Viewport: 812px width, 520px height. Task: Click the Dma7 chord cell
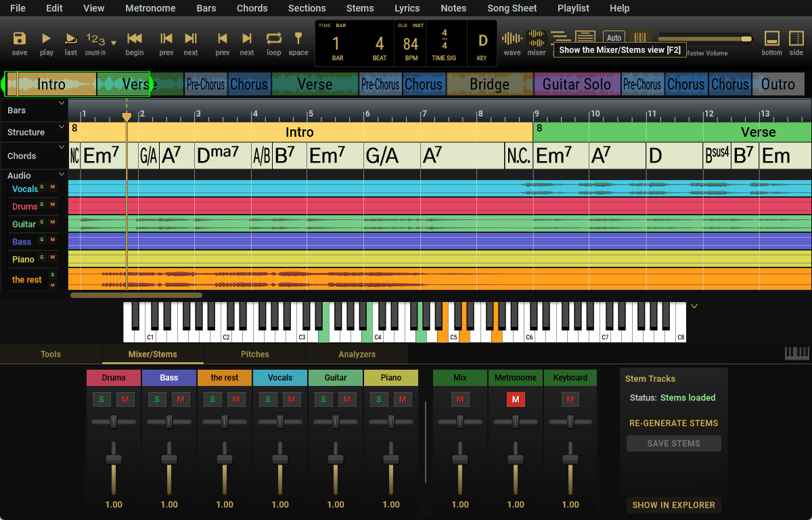click(x=223, y=156)
